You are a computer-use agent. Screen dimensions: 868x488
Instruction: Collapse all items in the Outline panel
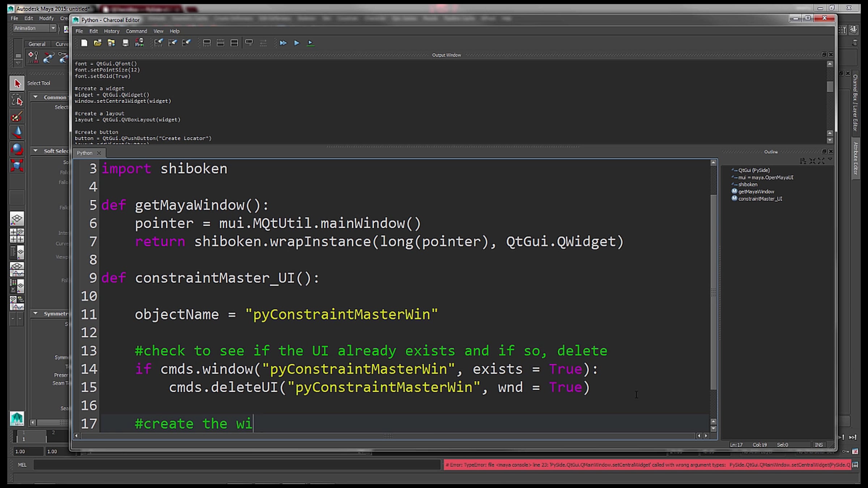click(812, 161)
